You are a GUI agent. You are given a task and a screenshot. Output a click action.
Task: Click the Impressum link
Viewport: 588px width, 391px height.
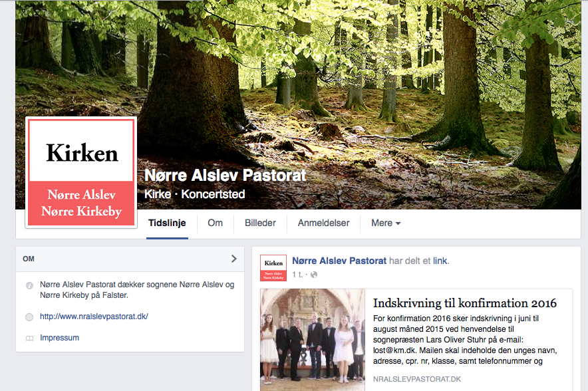click(x=60, y=338)
